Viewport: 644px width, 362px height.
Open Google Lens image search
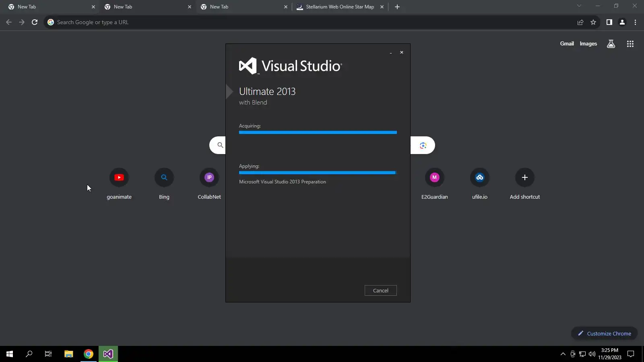coord(423,145)
